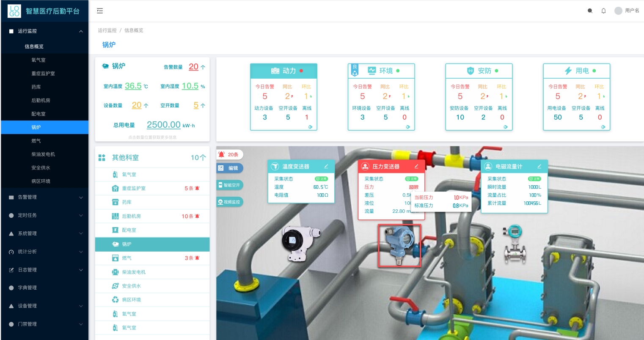Expand the 定时任务 menu
Screen dimensions: 644x340
click(44, 215)
